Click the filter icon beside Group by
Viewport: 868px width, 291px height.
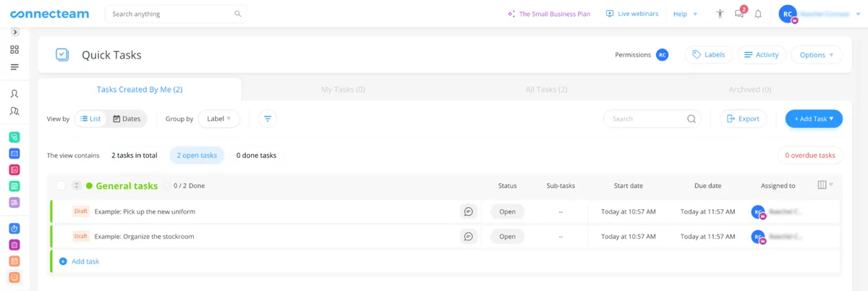[x=268, y=119]
